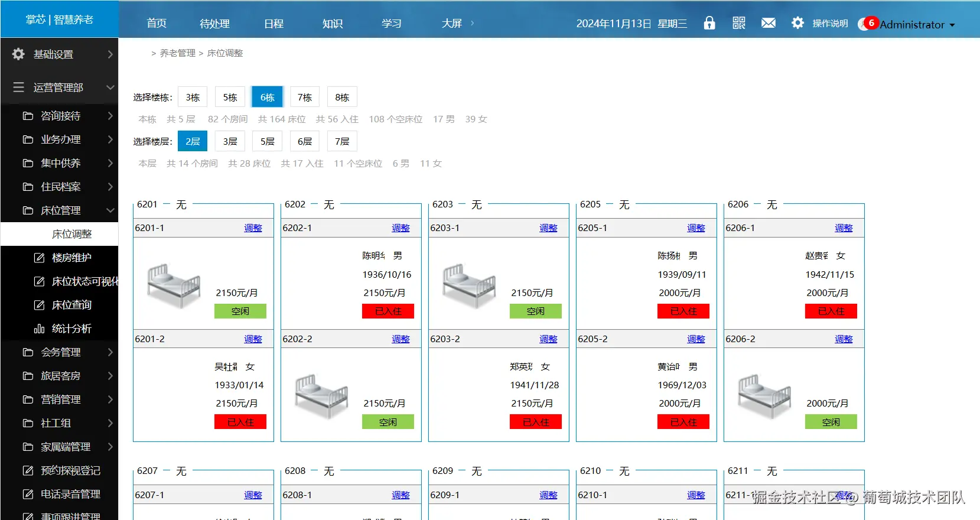Show more top menu items arrow
Viewport: 980px width, 520px height.
pyautogui.click(x=472, y=23)
